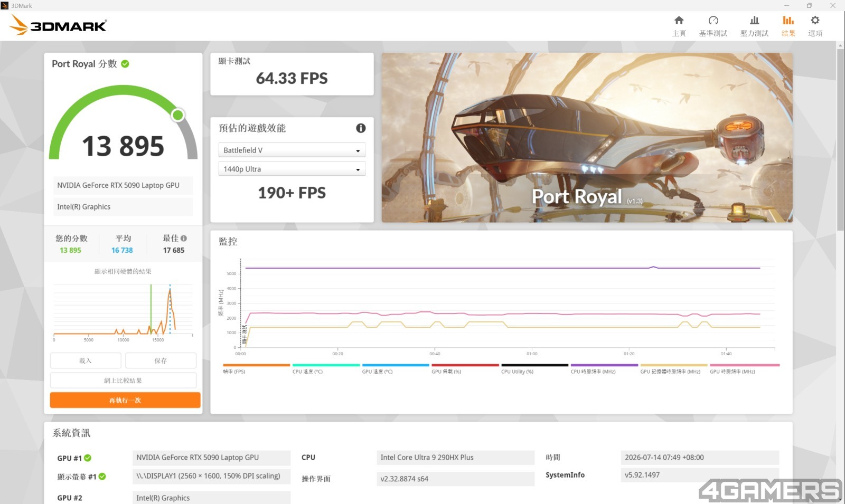The width and height of the screenshot is (845, 504).
Task: Click the 系統資訊 section heading
Action: click(71, 433)
